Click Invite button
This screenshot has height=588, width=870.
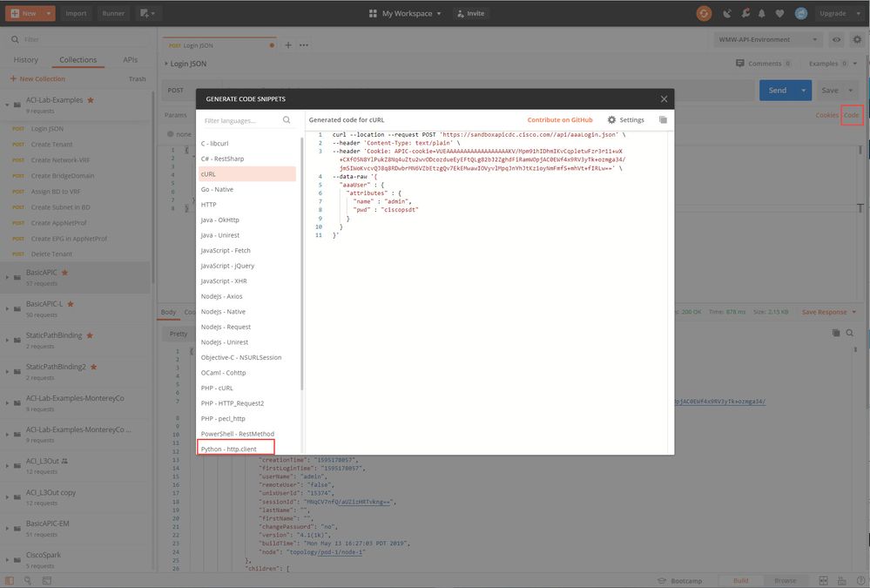point(470,13)
